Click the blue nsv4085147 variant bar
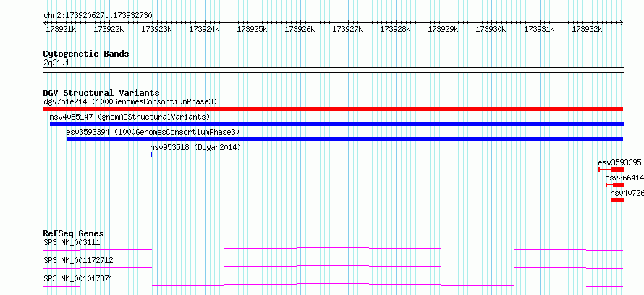The width and height of the screenshot is (644, 295). tap(336, 124)
